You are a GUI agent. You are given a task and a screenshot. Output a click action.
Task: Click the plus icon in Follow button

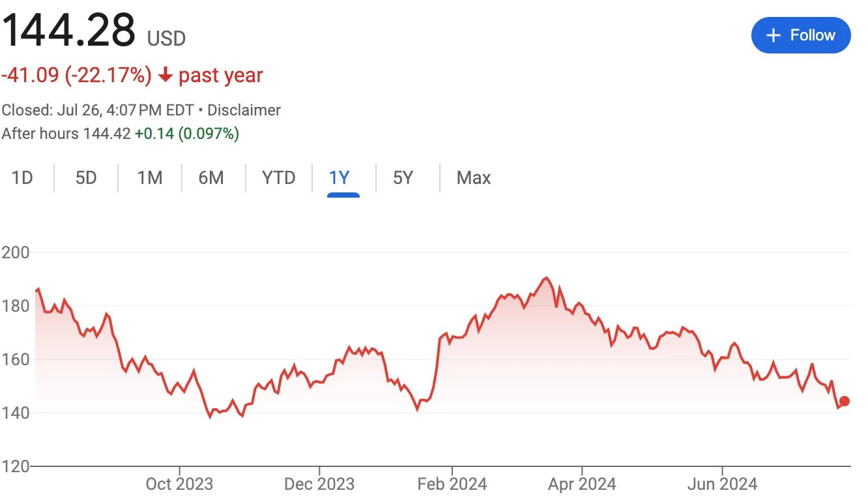pyautogui.click(x=773, y=35)
